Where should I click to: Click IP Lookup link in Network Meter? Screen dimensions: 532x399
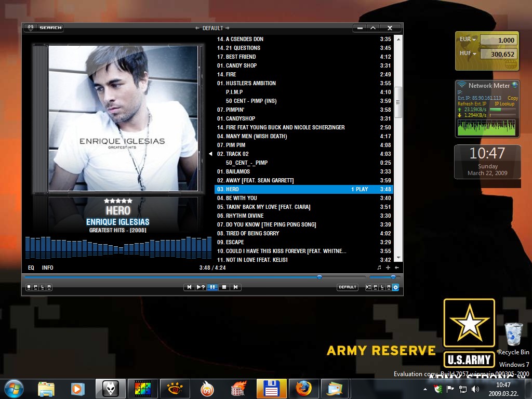[x=504, y=104]
